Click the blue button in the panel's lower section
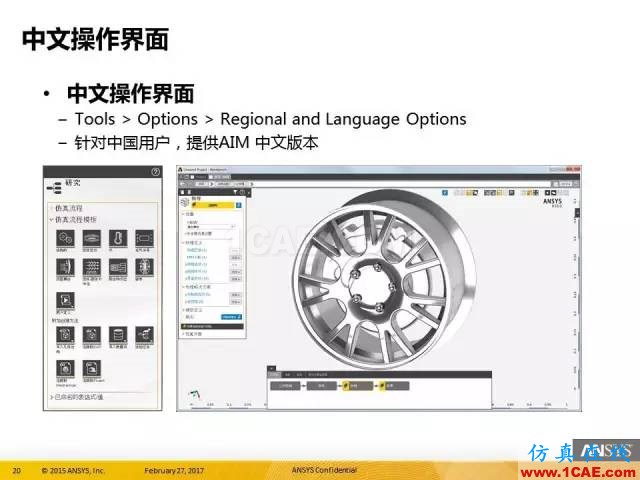 (231, 317)
